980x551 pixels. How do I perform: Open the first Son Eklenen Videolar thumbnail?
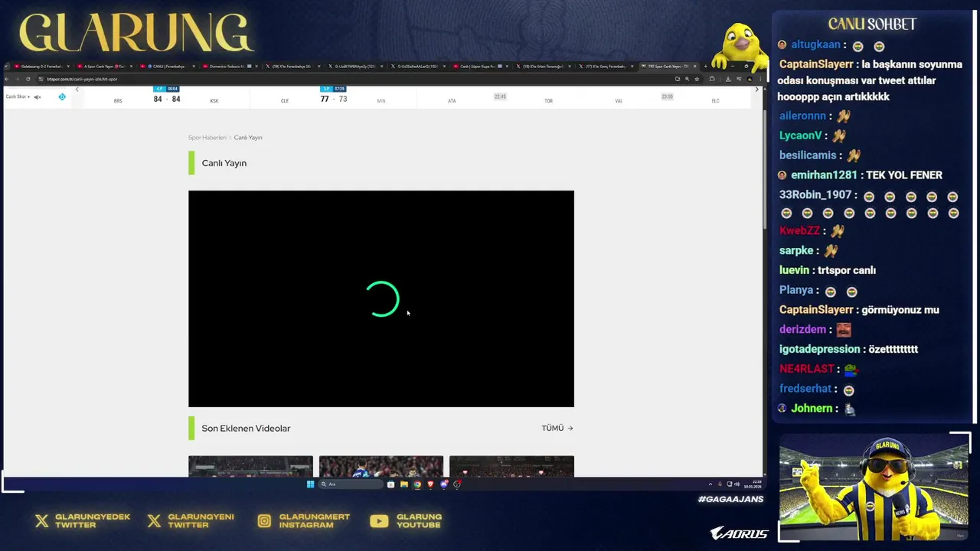coord(250,466)
